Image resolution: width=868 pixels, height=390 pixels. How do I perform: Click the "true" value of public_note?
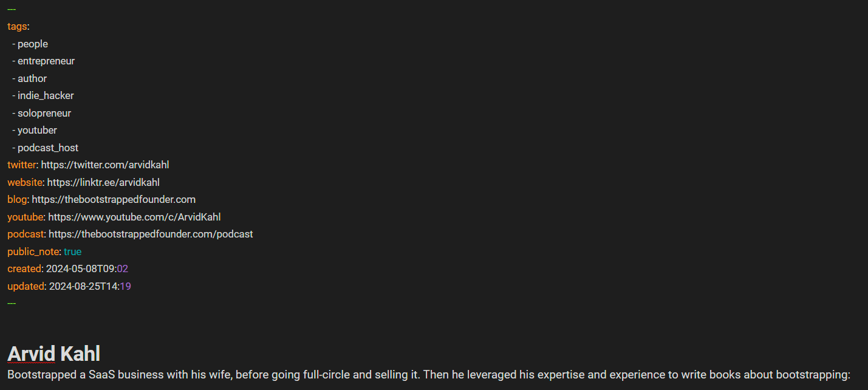coord(72,251)
